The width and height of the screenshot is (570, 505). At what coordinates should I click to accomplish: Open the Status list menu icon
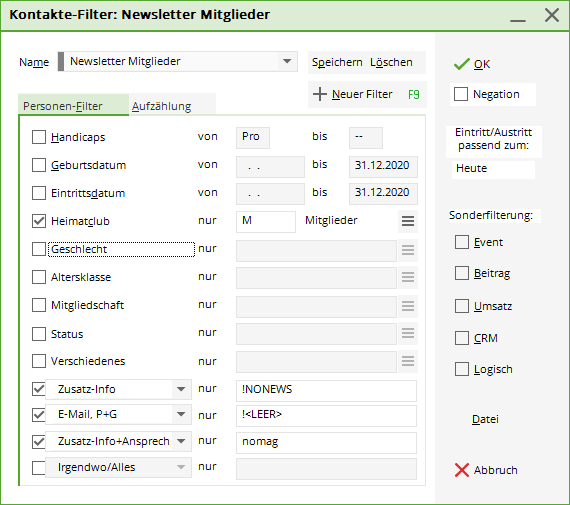coord(408,333)
